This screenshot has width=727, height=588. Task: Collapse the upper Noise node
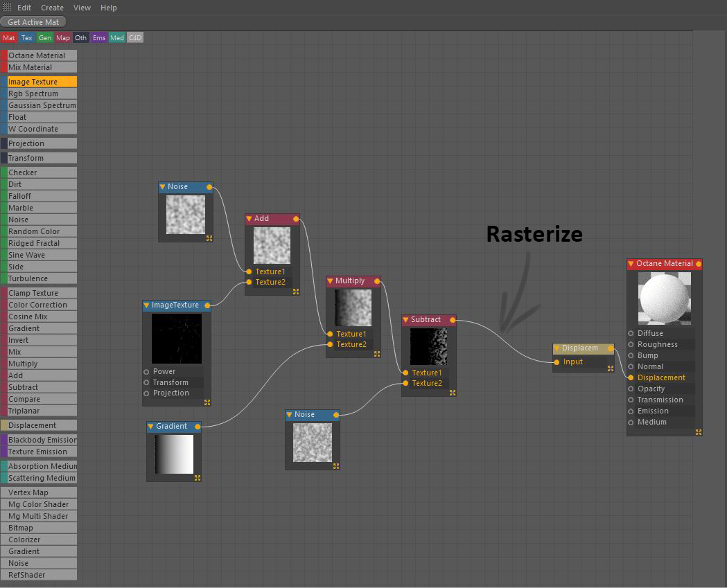point(162,187)
